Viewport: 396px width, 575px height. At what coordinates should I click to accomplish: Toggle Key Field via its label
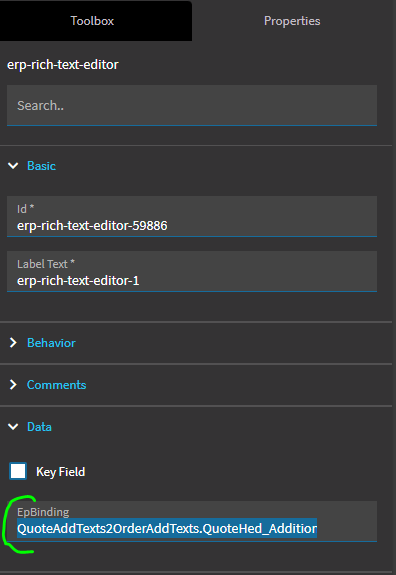(60, 472)
